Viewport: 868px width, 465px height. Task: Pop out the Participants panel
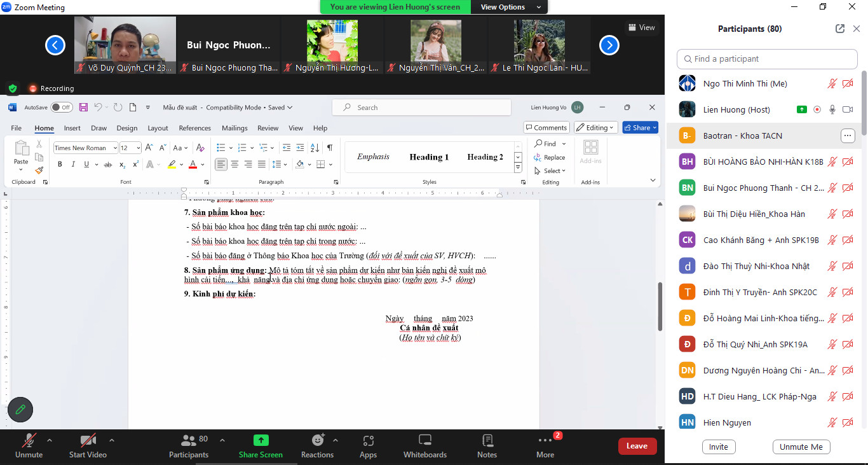pos(840,29)
